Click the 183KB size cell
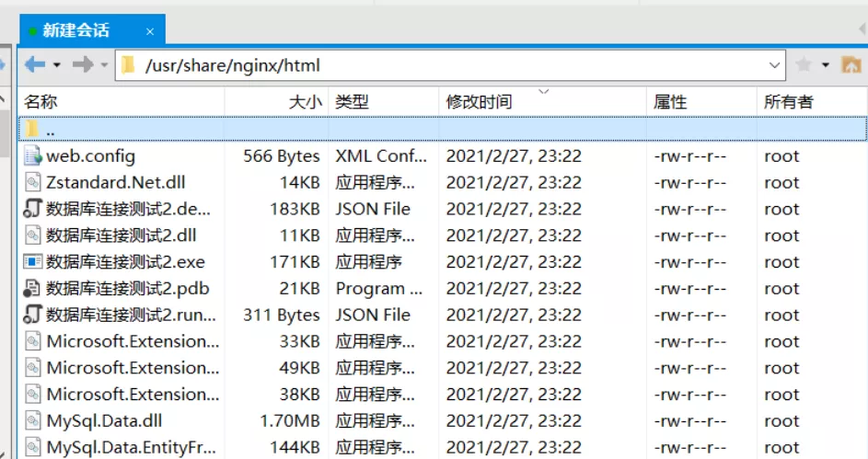The height and width of the screenshot is (459, 868). (295, 209)
